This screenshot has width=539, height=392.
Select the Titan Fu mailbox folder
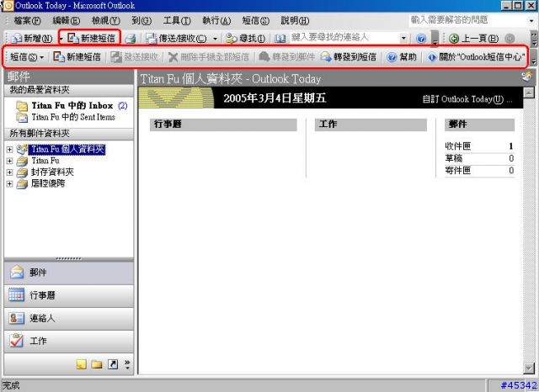click(45, 161)
